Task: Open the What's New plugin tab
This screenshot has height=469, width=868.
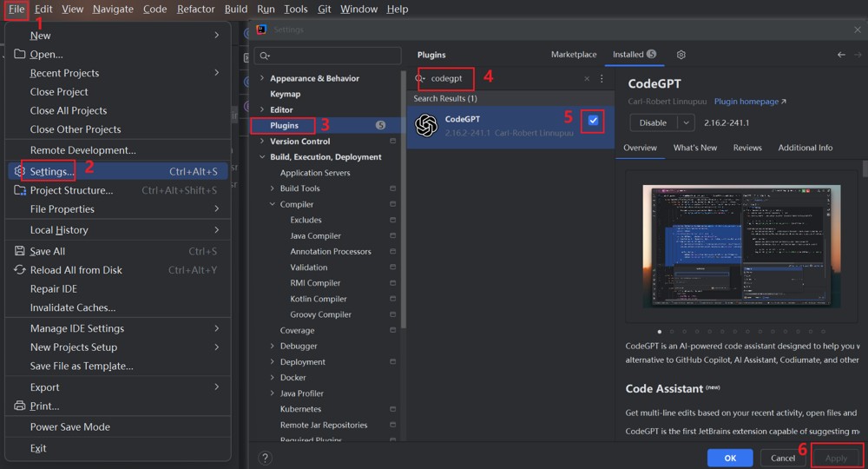Action: [x=694, y=148]
